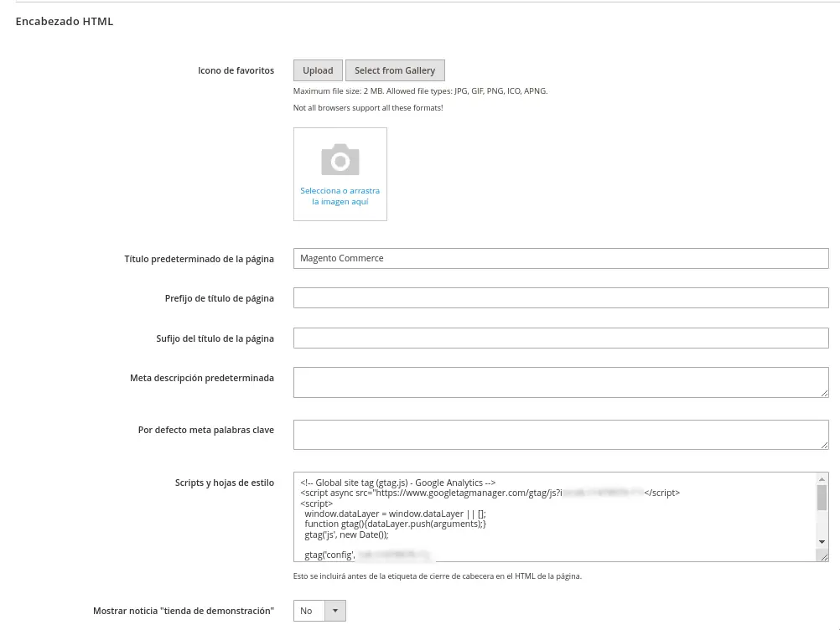840x630 pixels.
Task: Open the 'tienda de demostración' No dropdown
Action: click(x=319, y=611)
